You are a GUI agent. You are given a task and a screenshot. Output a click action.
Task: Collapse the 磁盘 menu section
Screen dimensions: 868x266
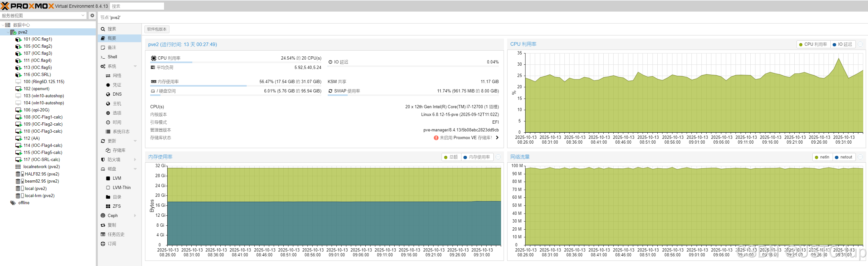pos(135,169)
